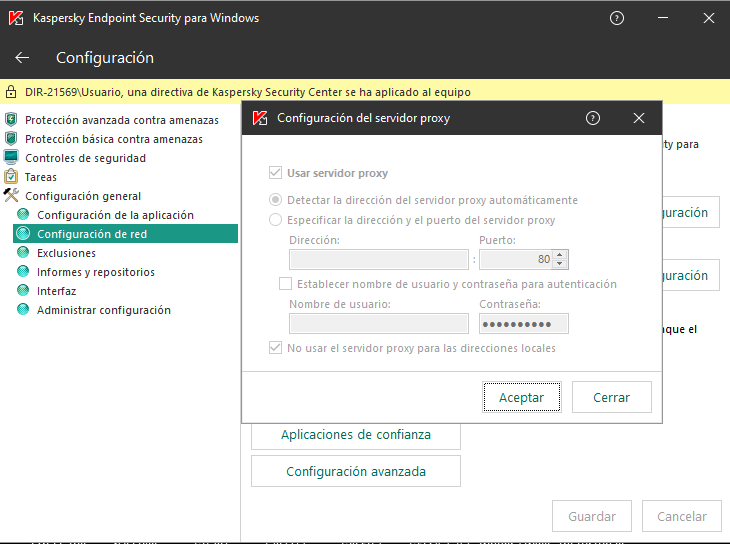Click the back arrow next to Configuración
Viewport: 730px width, 544px height.
[x=22, y=58]
